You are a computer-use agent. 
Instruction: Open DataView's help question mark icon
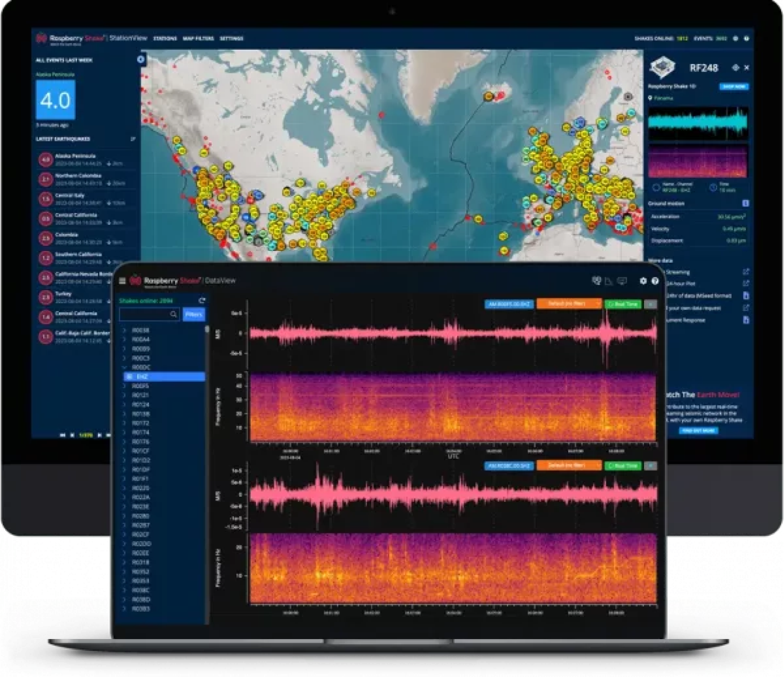[654, 281]
